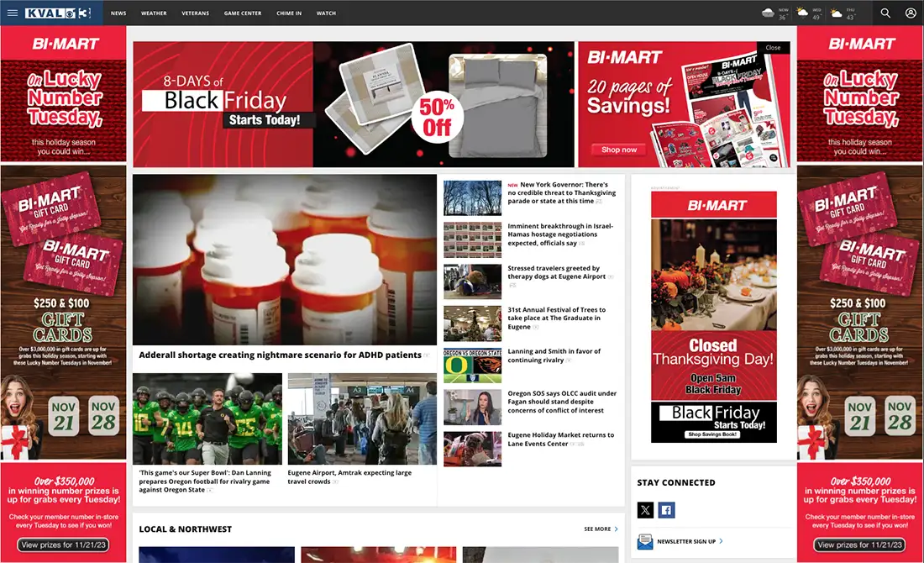
Task: Open the Chime In menu item
Action: coord(289,13)
